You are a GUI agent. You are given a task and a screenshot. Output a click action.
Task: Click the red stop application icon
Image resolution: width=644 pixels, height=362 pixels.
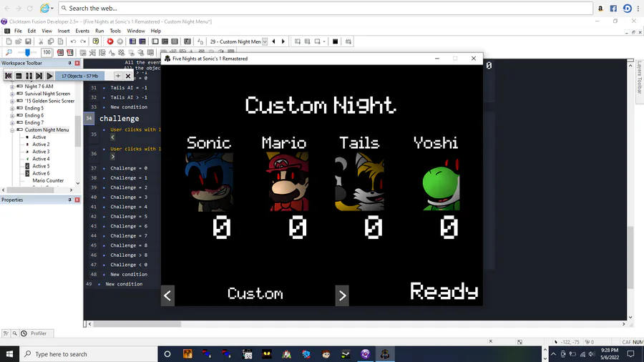[110, 41]
